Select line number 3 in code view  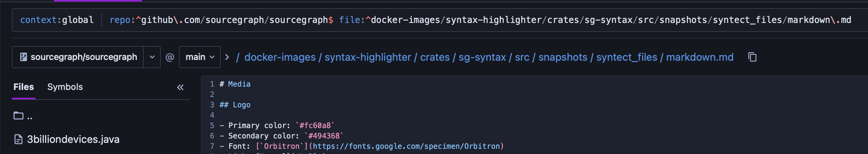pos(212,105)
